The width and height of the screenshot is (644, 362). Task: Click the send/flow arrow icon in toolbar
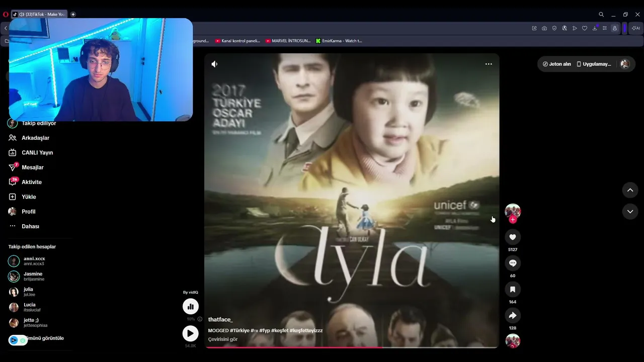575,28
